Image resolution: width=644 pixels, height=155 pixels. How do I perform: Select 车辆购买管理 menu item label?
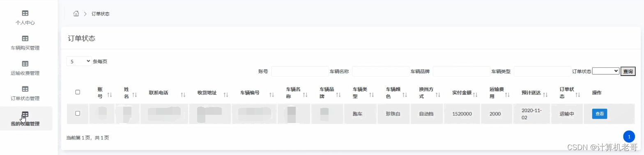[x=25, y=48]
